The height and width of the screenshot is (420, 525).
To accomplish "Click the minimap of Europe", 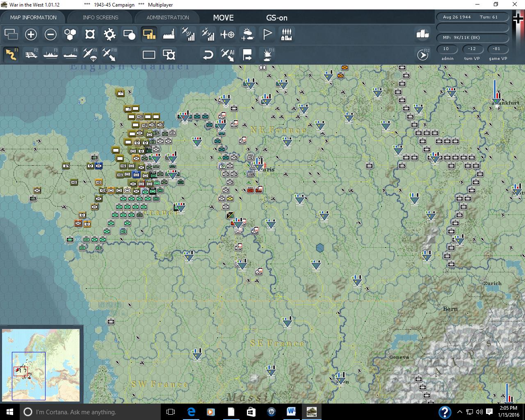I will coord(41,365).
